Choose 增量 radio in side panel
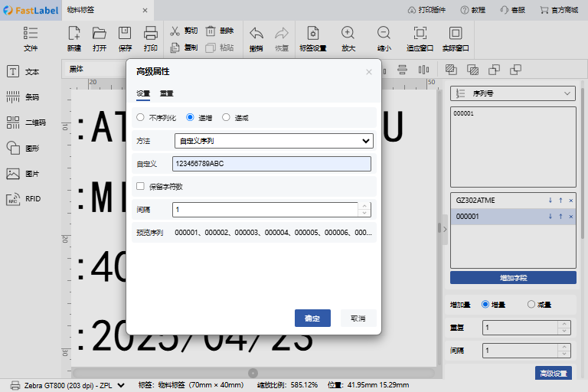Screen dimensions: 588x392 pos(485,304)
